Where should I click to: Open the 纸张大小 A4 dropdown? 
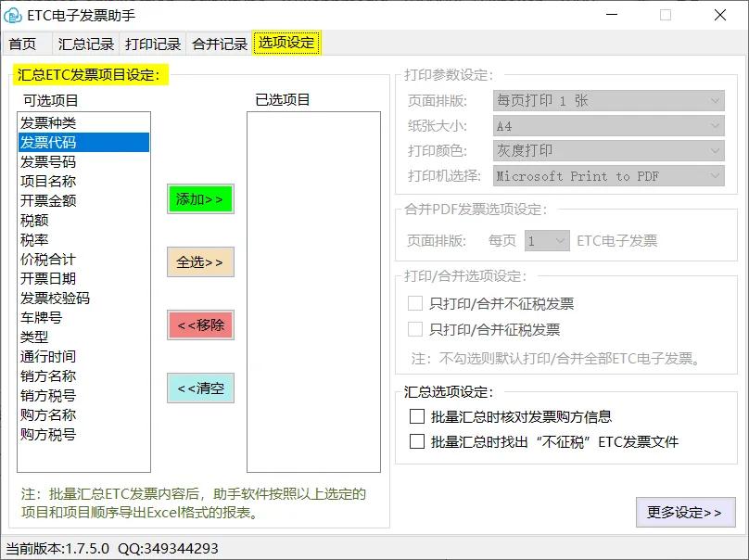608,126
